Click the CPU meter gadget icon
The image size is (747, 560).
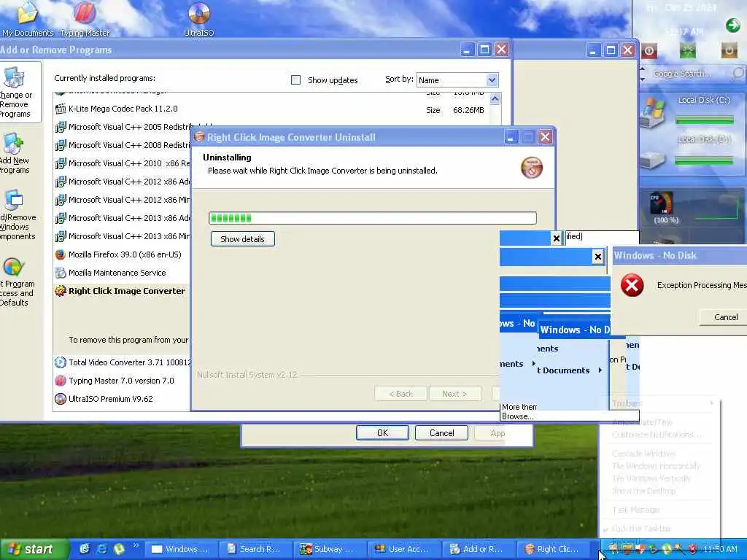(x=662, y=204)
